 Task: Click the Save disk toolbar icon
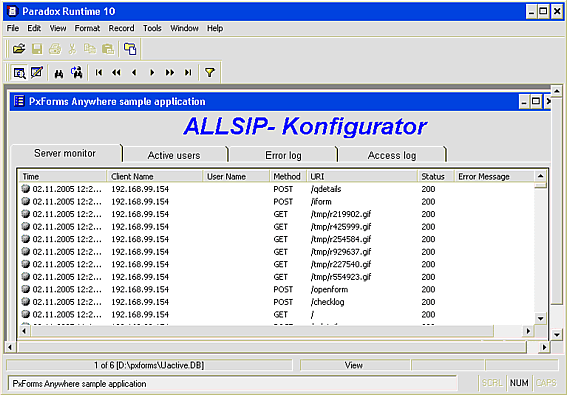(x=37, y=48)
